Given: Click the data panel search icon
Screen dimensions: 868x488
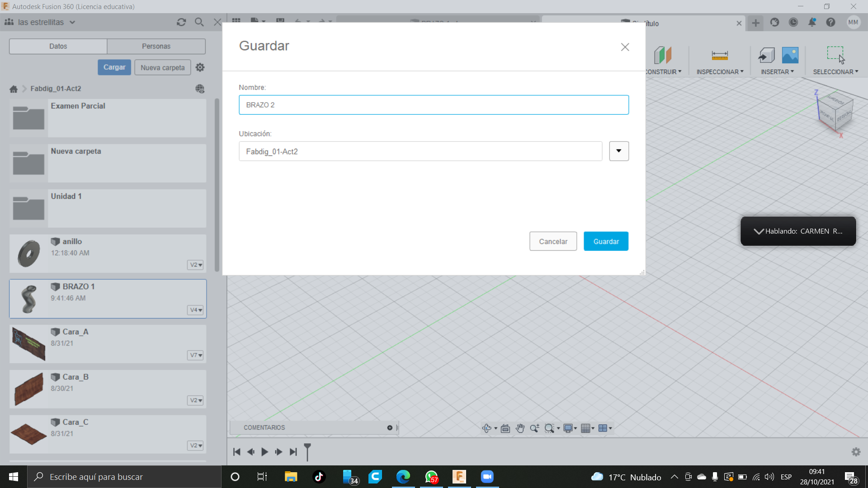Looking at the screenshot, I should [x=199, y=22].
